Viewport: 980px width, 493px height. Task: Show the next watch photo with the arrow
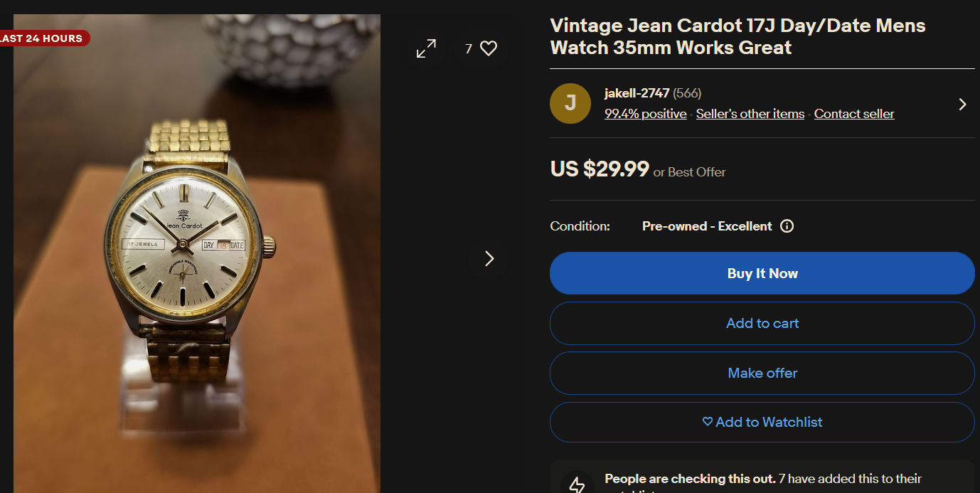pos(489,258)
